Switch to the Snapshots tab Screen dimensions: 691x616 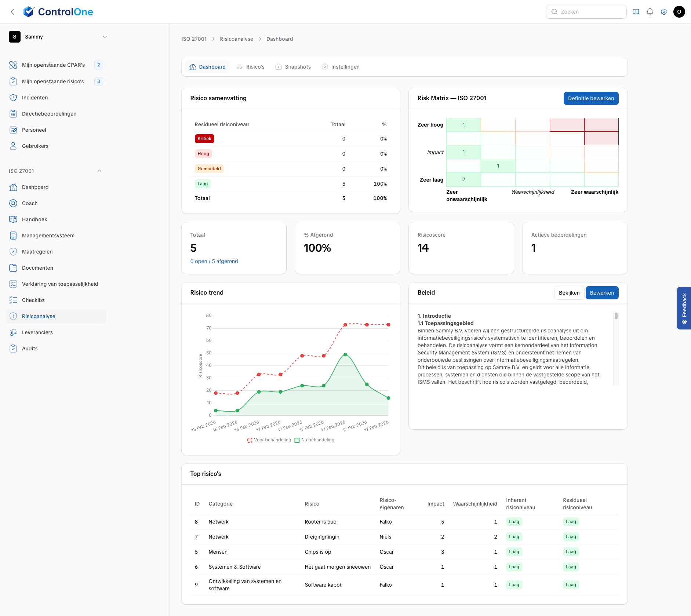coord(298,66)
